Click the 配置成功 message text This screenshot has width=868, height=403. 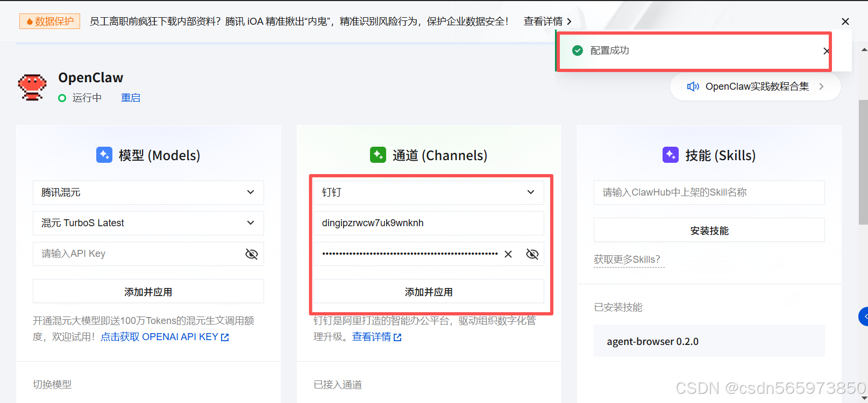609,51
